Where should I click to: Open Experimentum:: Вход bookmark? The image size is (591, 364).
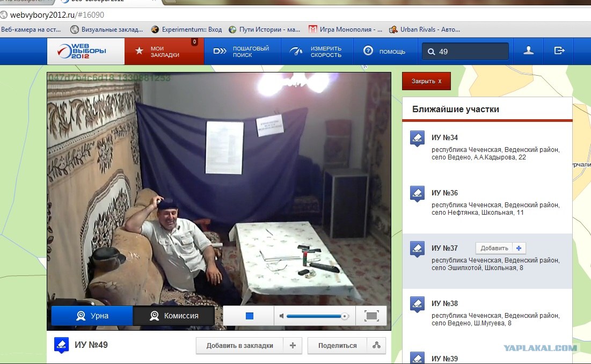187,30
